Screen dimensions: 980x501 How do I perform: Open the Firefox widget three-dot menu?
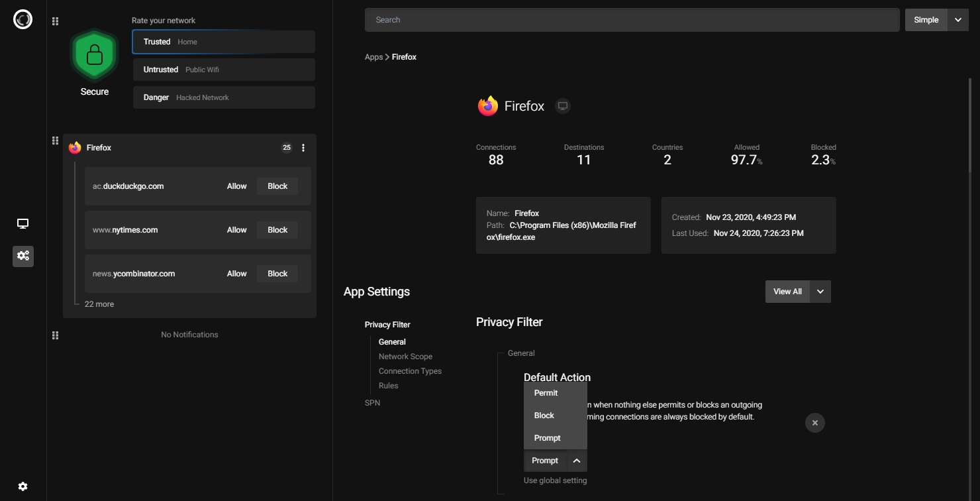[303, 148]
